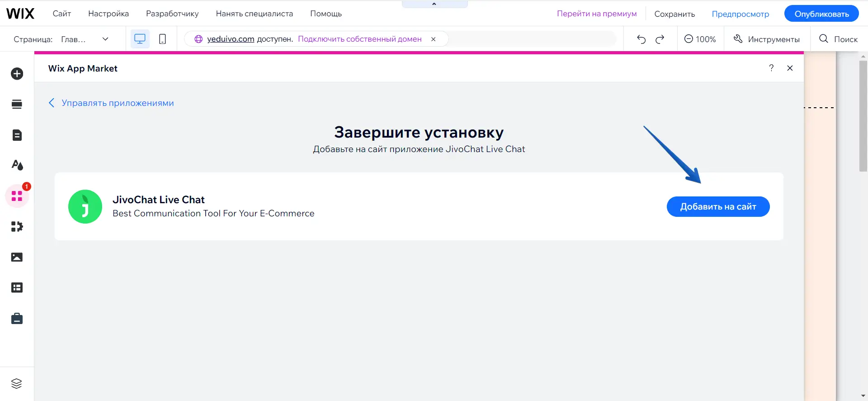Open the Add Elements plus icon
This screenshot has width=868, height=401.
coord(17,74)
